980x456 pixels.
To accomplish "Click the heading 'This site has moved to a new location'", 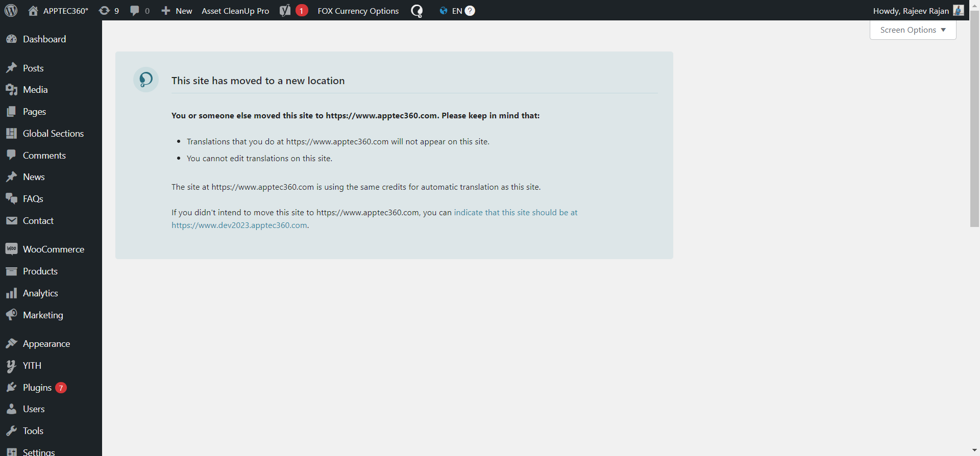I will [258, 81].
